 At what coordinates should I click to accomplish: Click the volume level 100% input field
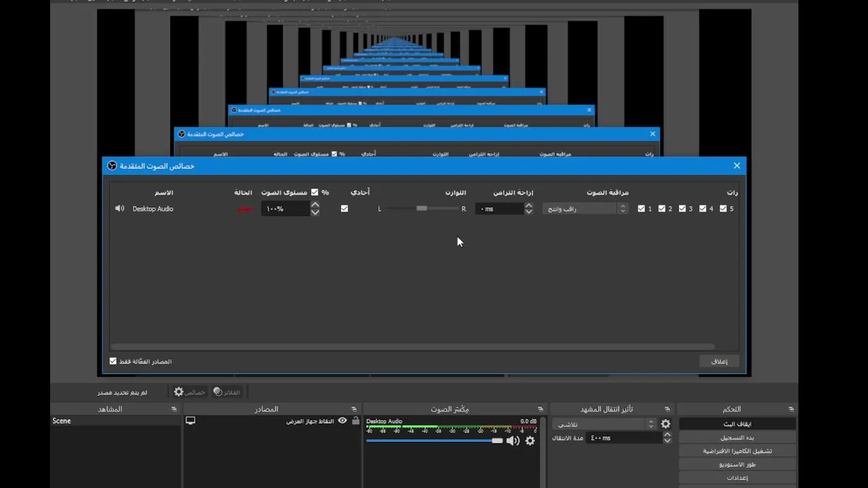tap(285, 209)
